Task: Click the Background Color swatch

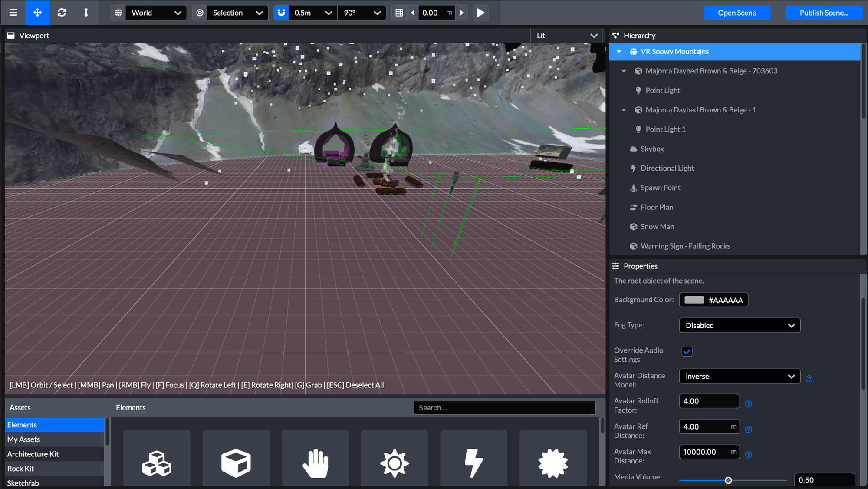Action: click(x=694, y=300)
